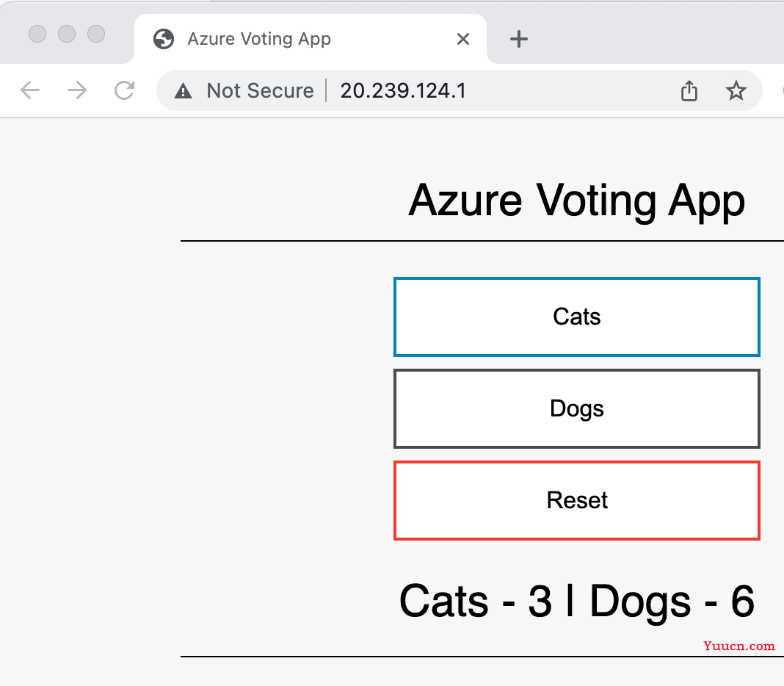Vote for Cats
784x686 pixels.
click(576, 317)
